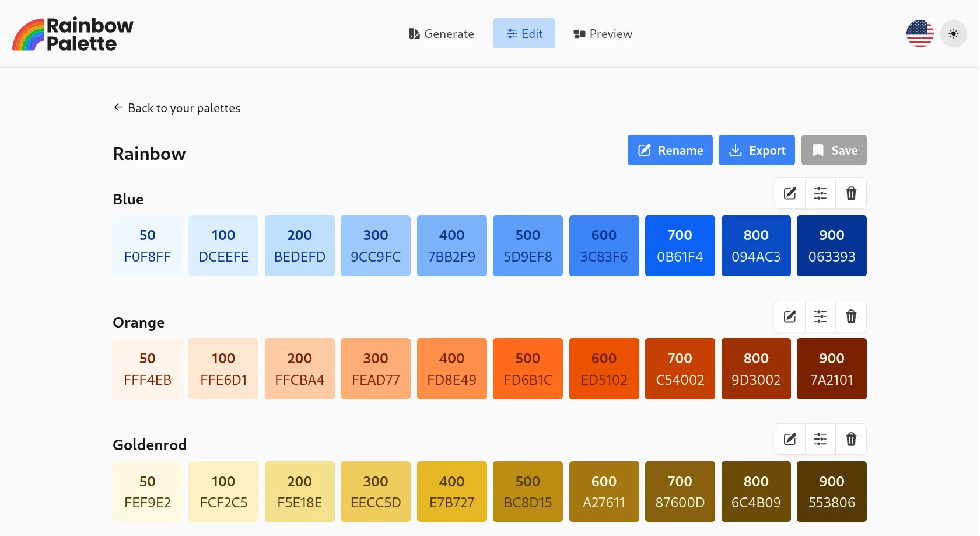The image size is (980, 536).
Task: Toggle the light/dark theme with the sun icon
Action: tap(953, 33)
